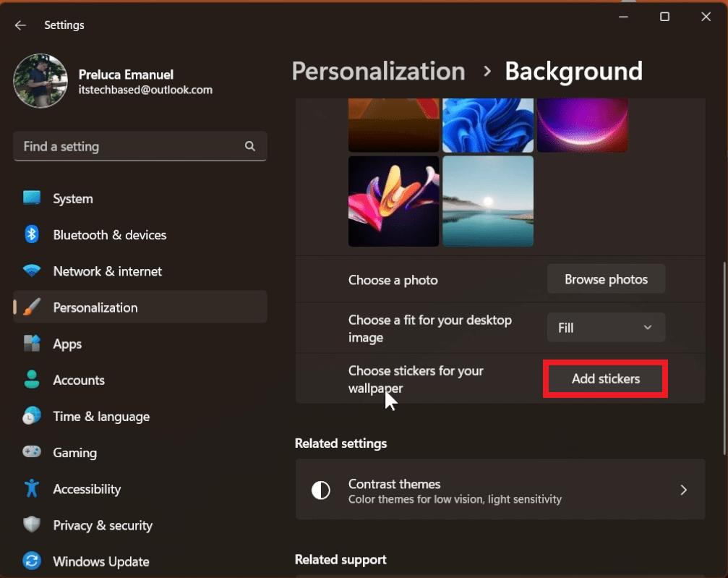Open Privacy & security settings
The height and width of the screenshot is (578, 728).
click(x=101, y=525)
